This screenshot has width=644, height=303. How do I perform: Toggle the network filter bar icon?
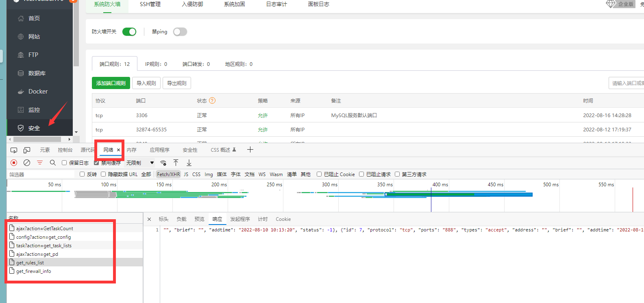[40, 163]
